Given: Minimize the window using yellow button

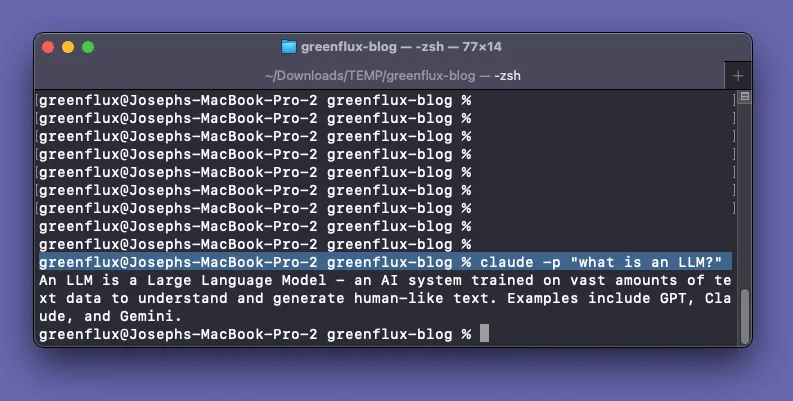Looking at the screenshot, I should [68, 46].
